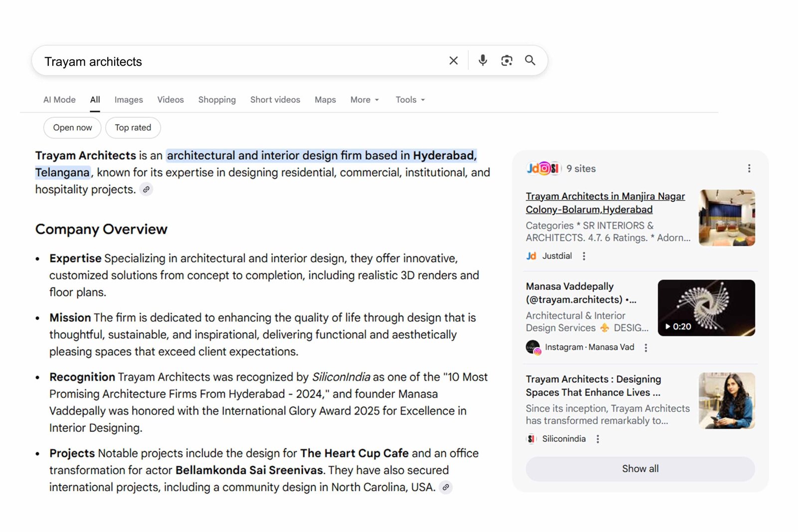Open the three-dot menu next to Justdial
The image size is (798, 532).
tap(584, 256)
